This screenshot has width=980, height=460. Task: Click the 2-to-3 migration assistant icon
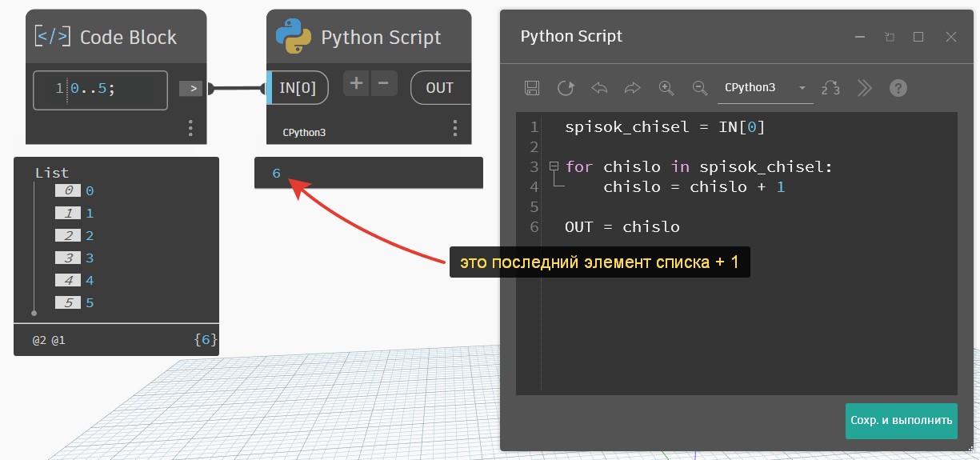(831, 88)
